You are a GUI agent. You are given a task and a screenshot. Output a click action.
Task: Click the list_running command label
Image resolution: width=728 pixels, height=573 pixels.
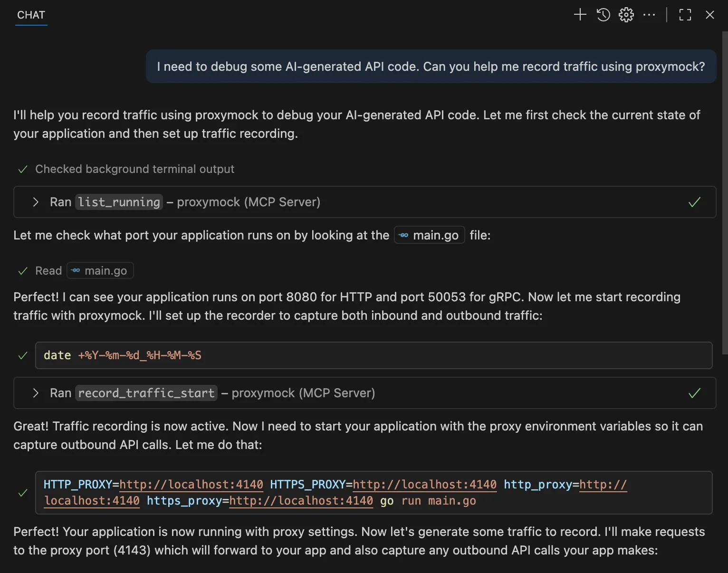coord(119,202)
